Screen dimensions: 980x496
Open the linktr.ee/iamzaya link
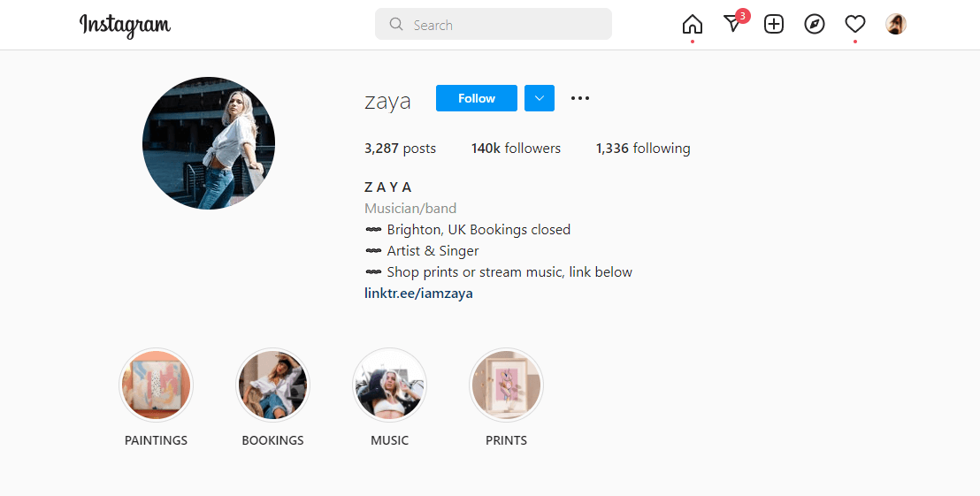[418, 293]
